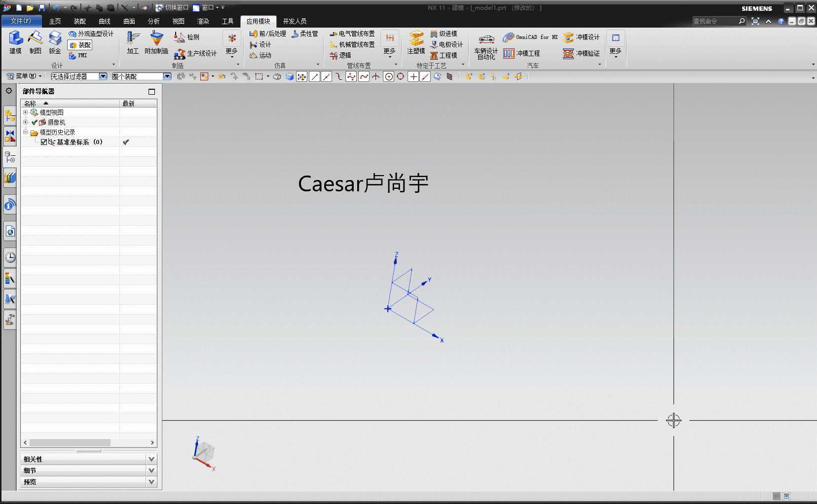Screen dimensions: 817x504
Task: Open the history clock tab in resource bar
Action: click(x=10, y=257)
